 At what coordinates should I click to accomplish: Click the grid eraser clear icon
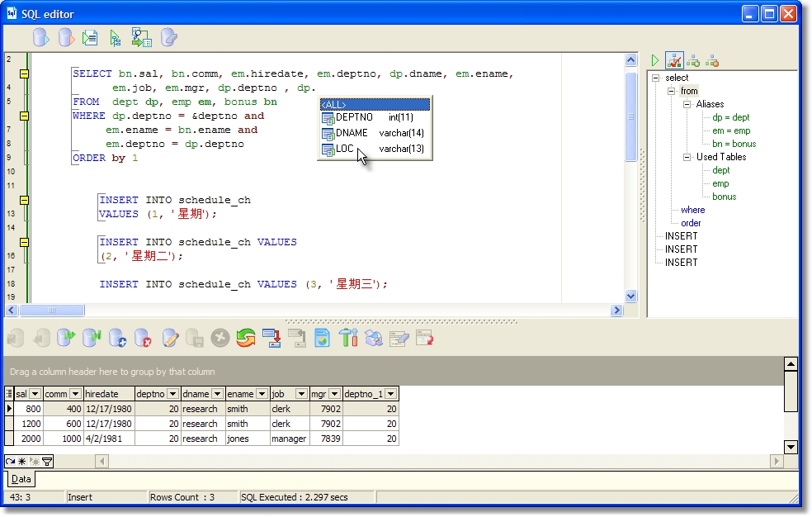click(399, 339)
